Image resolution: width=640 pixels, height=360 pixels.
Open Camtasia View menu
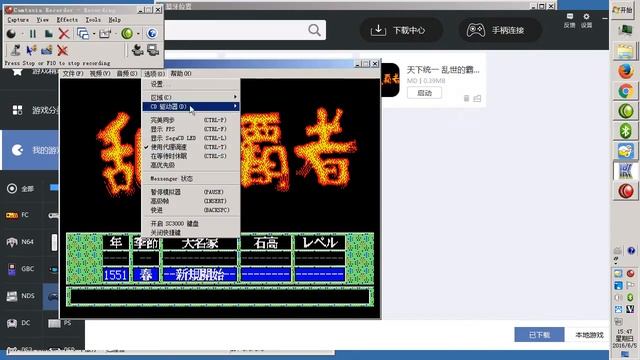[42, 20]
